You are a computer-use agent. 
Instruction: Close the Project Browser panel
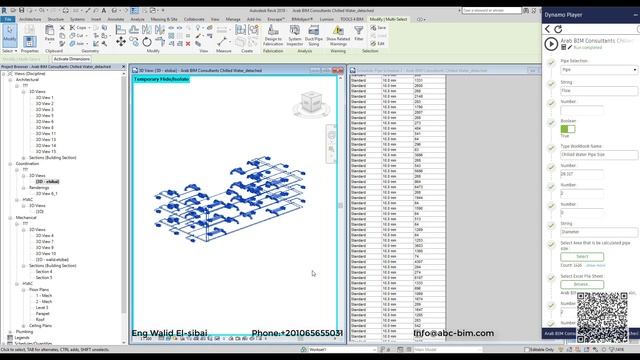(x=124, y=67)
